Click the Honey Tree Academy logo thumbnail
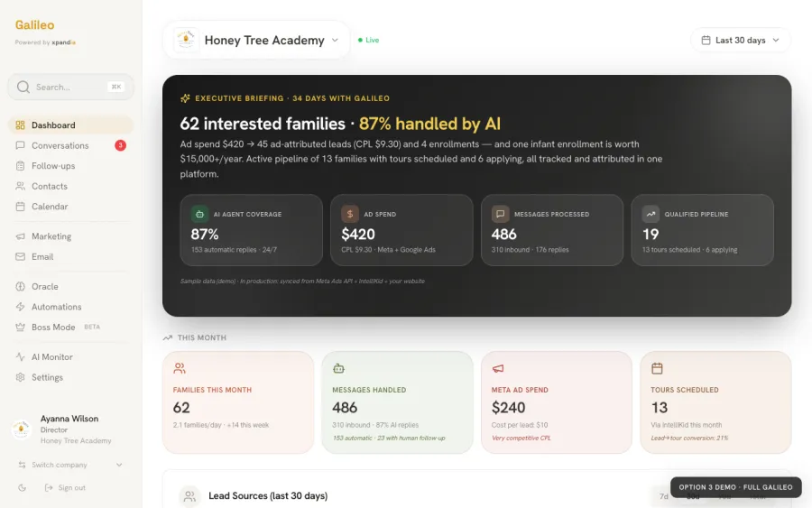This screenshot has width=812, height=508. pos(186,40)
